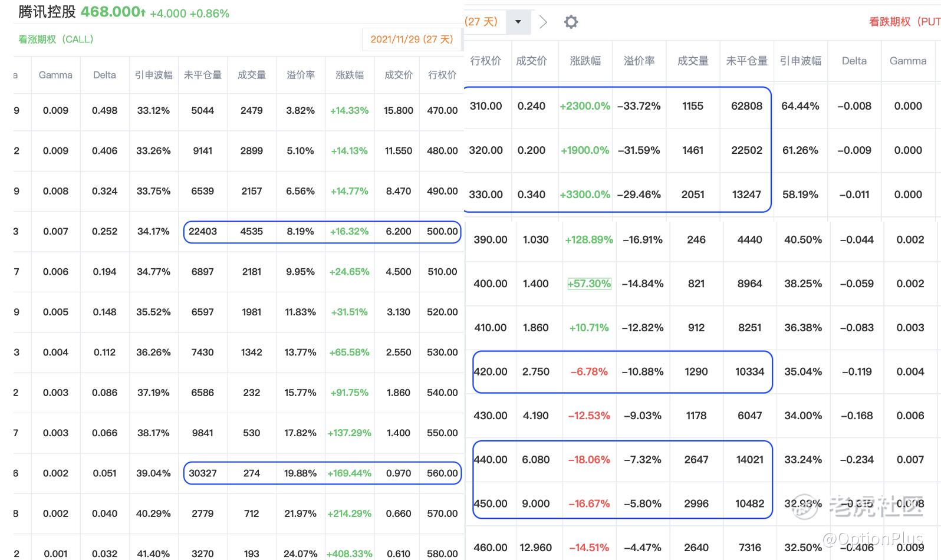Expand the 27-day expiry dropdown arrow
The height and width of the screenshot is (560, 941).
click(518, 22)
